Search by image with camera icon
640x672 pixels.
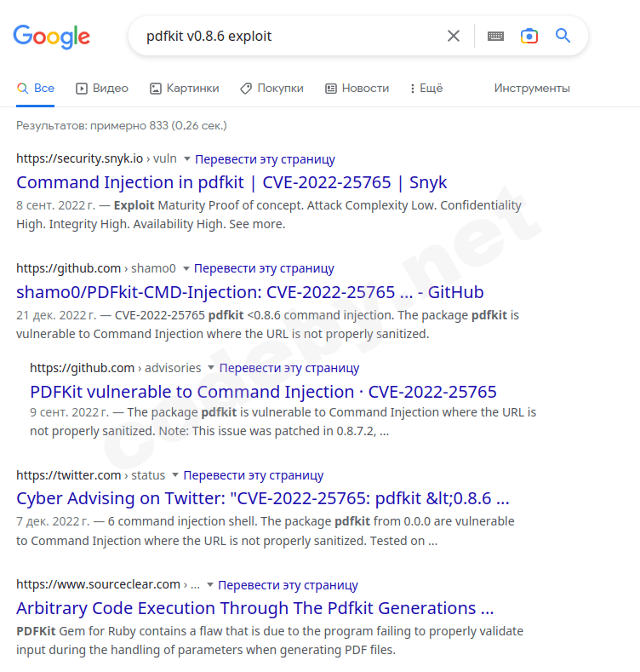[x=529, y=36]
